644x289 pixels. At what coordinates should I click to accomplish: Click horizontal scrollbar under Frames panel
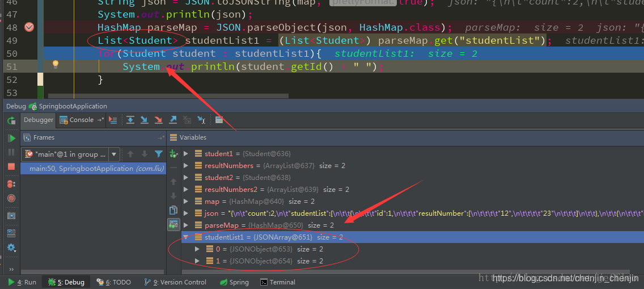click(93, 272)
